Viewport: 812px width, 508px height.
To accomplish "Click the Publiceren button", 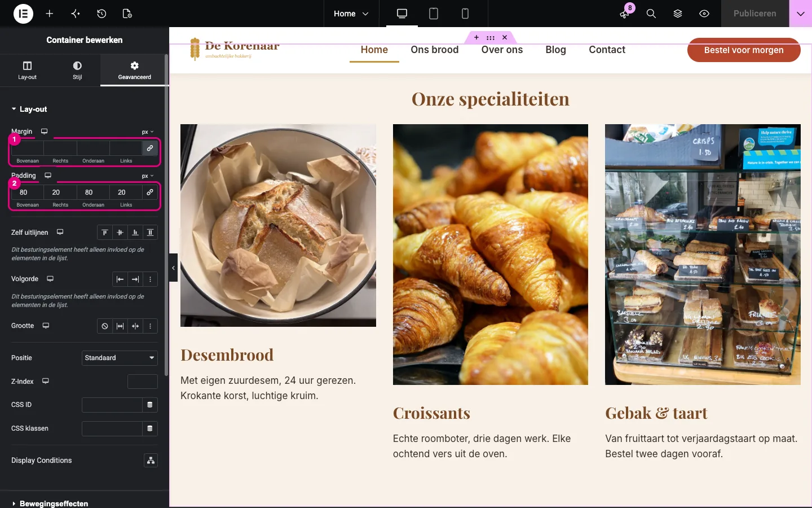I will coord(755,14).
